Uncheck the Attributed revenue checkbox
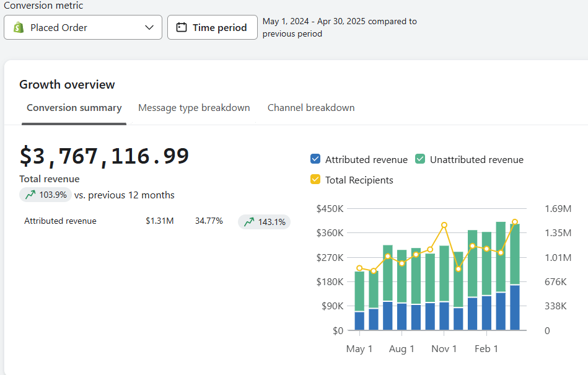The image size is (588, 375). (x=315, y=159)
